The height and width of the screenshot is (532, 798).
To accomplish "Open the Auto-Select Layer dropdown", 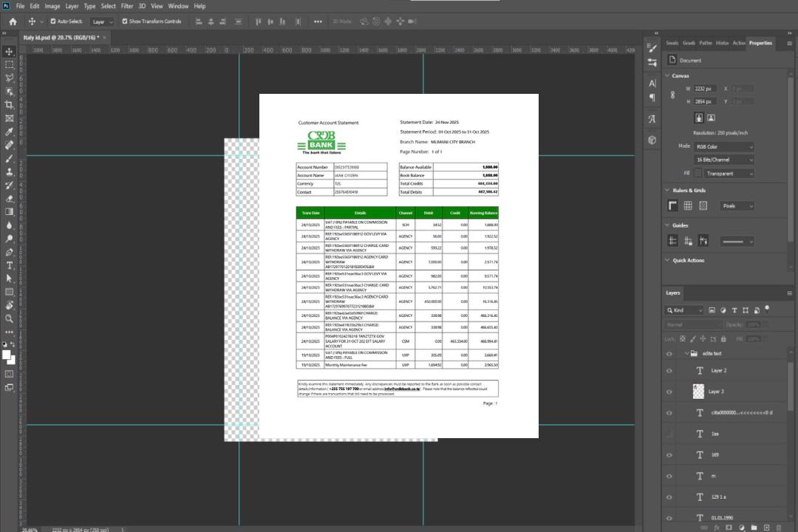I will (102, 22).
